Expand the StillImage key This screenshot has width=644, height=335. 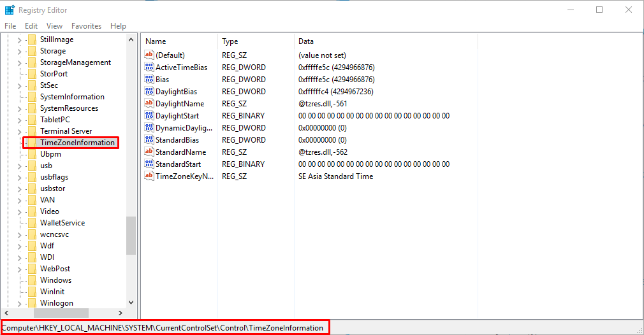(x=19, y=39)
